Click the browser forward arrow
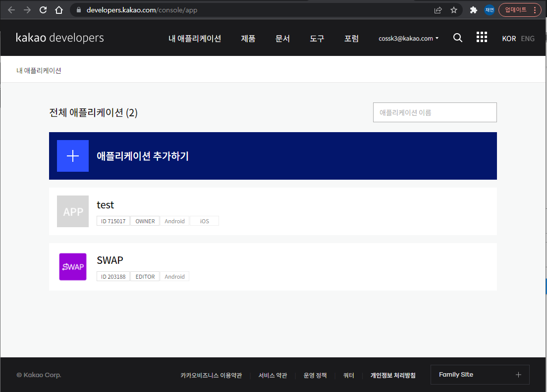 click(x=27, y=10)
